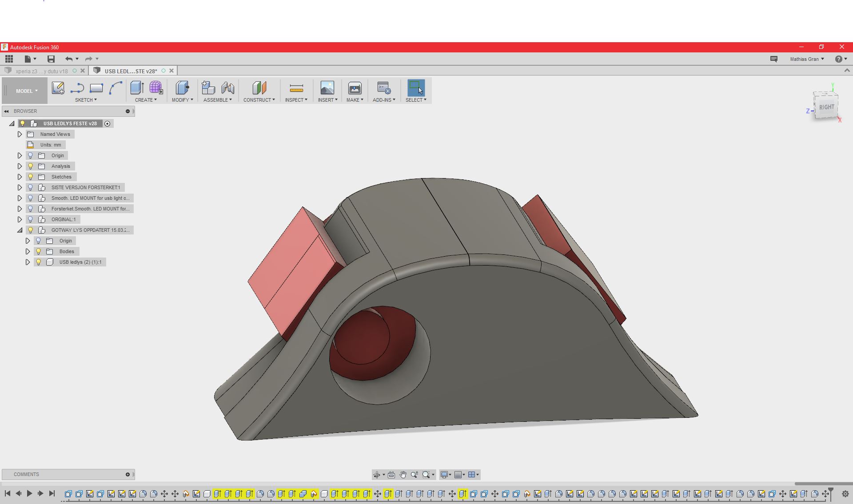Toggle visibility of Sketches folder
Viewport: 853px width, 504px height.
31,177
